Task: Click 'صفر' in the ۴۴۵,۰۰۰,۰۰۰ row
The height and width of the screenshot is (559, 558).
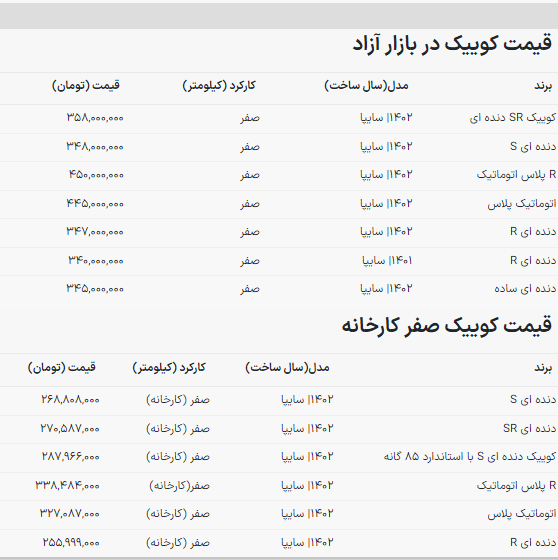Action: pos(250,204)
